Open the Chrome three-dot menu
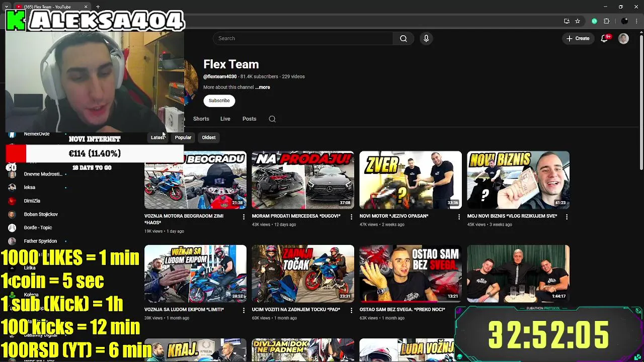 pos(637,21)
